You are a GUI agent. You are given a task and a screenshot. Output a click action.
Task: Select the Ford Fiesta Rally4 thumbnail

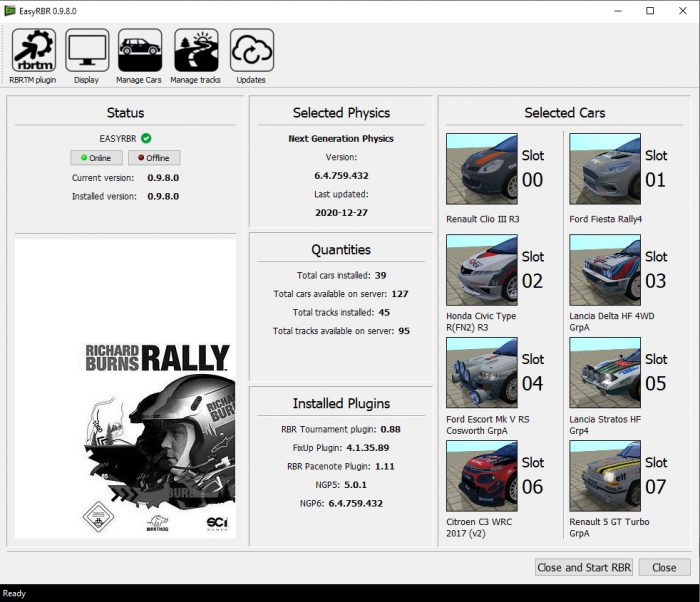(x=605, y=169)
